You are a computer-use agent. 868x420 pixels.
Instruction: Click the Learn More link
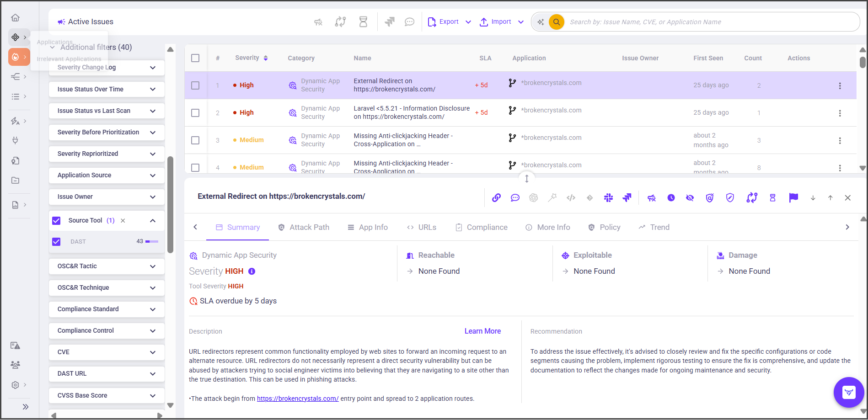point(482,331)
